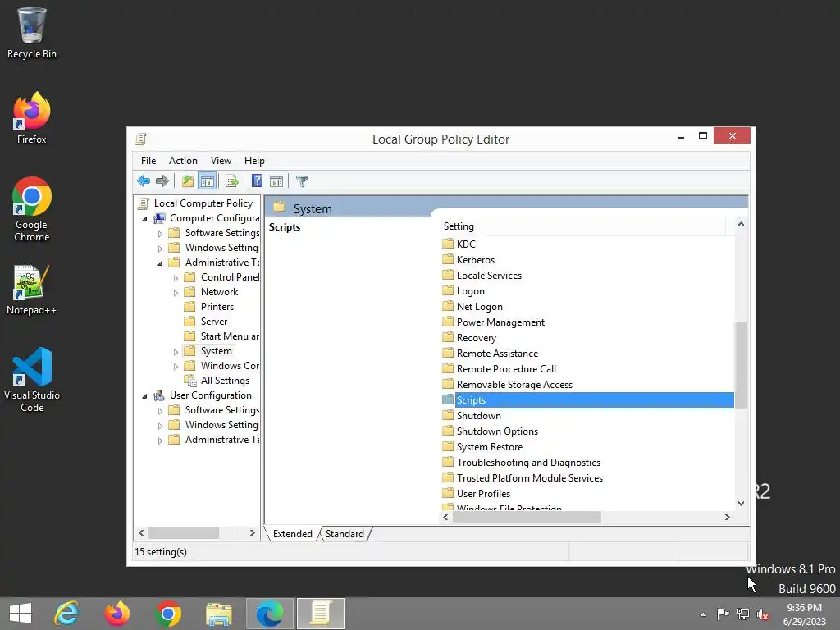
Task: Select the Locale Services folder
Action: tap(489, 276)
